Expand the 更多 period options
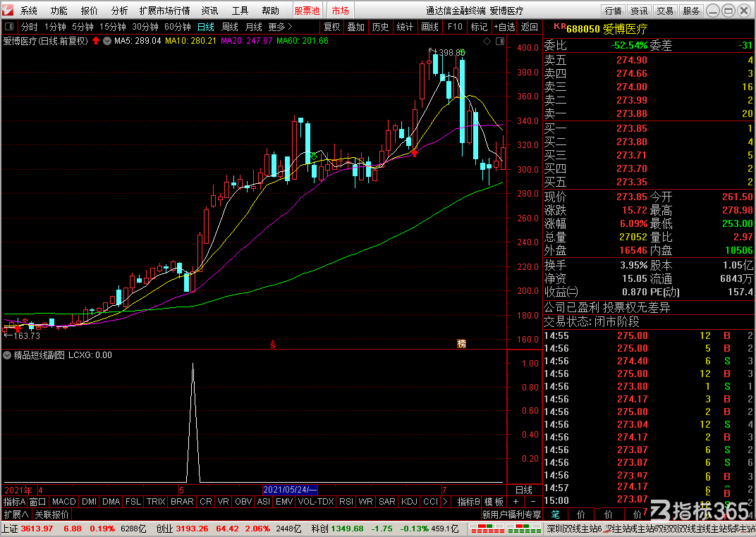This screenshot has height=537, width=756. (x=280, y=27)
